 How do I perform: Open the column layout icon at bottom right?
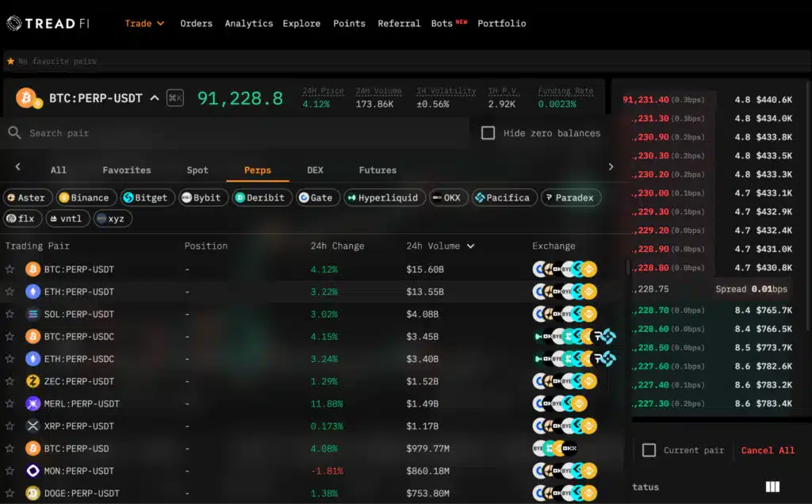click(x=772, y=487)
